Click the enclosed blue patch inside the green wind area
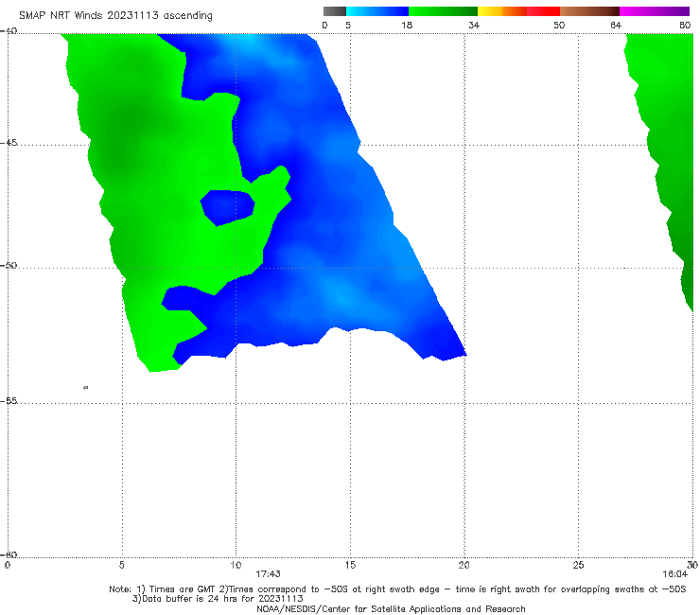 coord(227,207)
